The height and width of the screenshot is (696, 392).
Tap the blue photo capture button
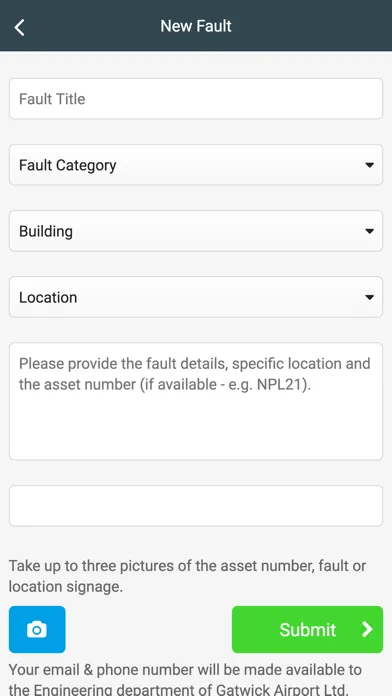[37, 629]
